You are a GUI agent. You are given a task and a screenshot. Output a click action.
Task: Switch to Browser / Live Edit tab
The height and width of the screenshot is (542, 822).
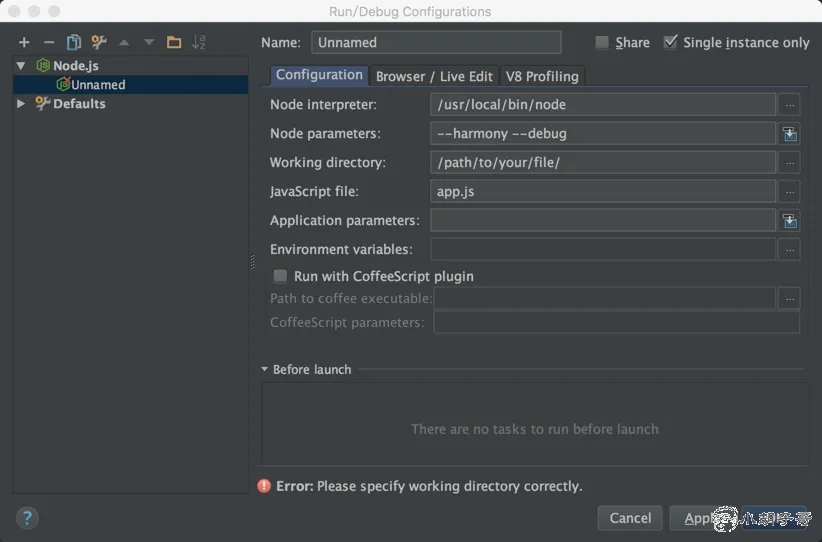(x=434, y=76)
